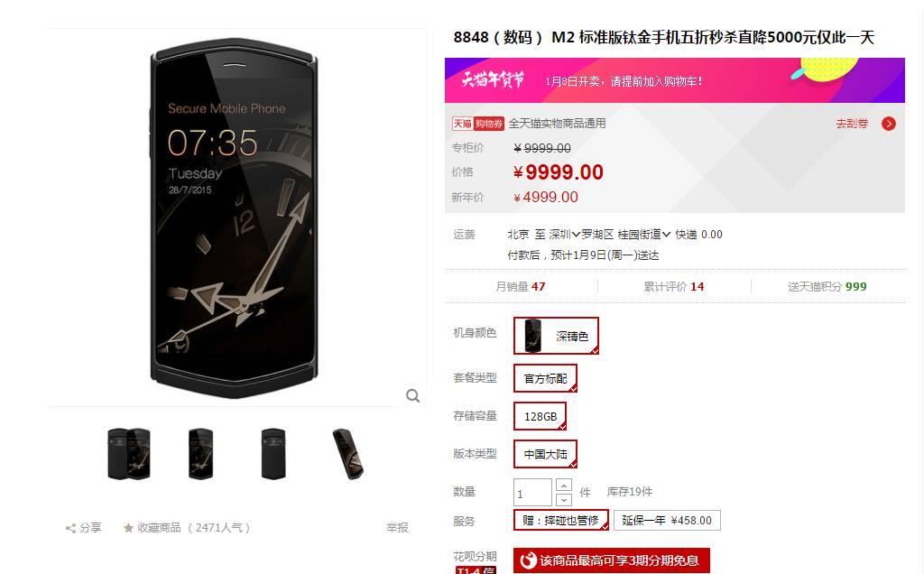
Task: Click the 举报 report link
Action: (397, 527)
